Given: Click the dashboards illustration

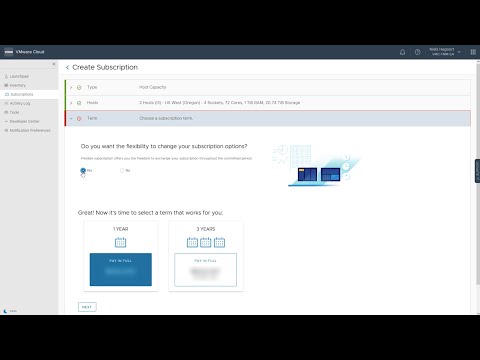Looking at the screenshot, I should [x=317, y=165].
